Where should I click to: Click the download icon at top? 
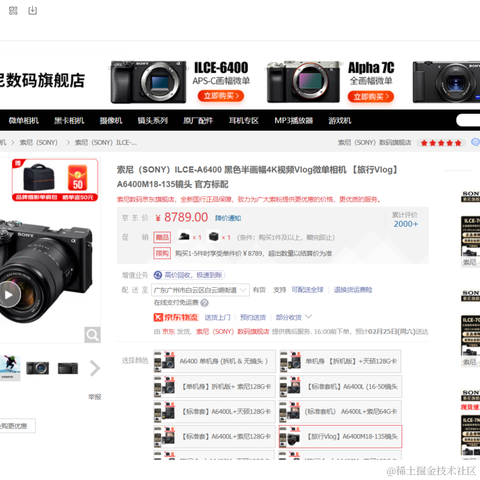pyautogui.click(x=32, y=11)
